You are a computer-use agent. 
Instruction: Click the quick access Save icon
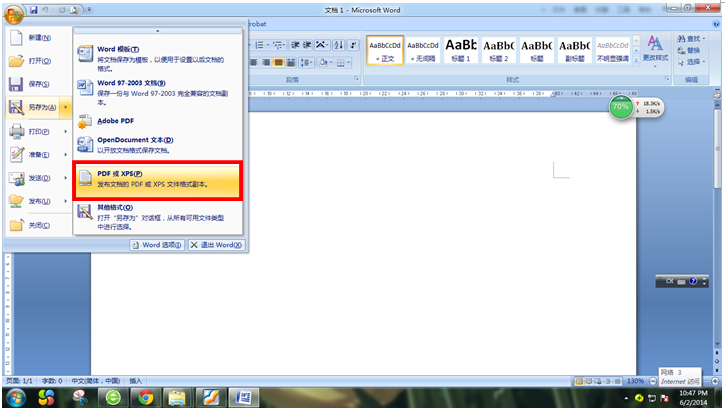[33, 10]
